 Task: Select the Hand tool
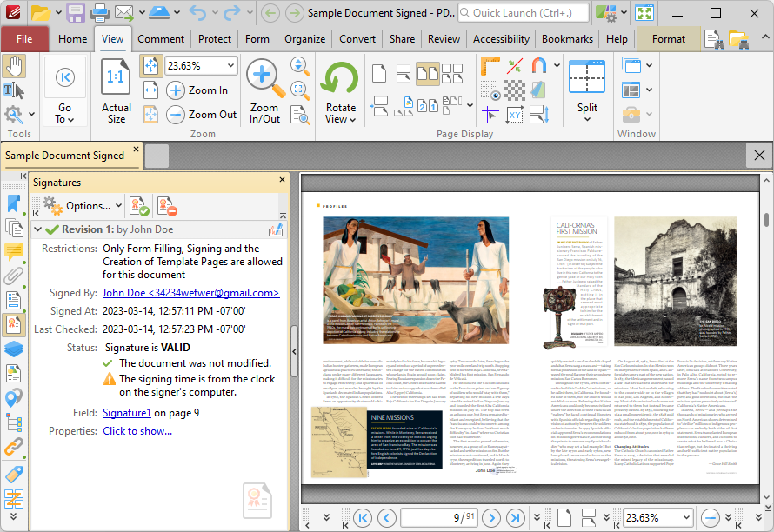(x=14, y=66)
